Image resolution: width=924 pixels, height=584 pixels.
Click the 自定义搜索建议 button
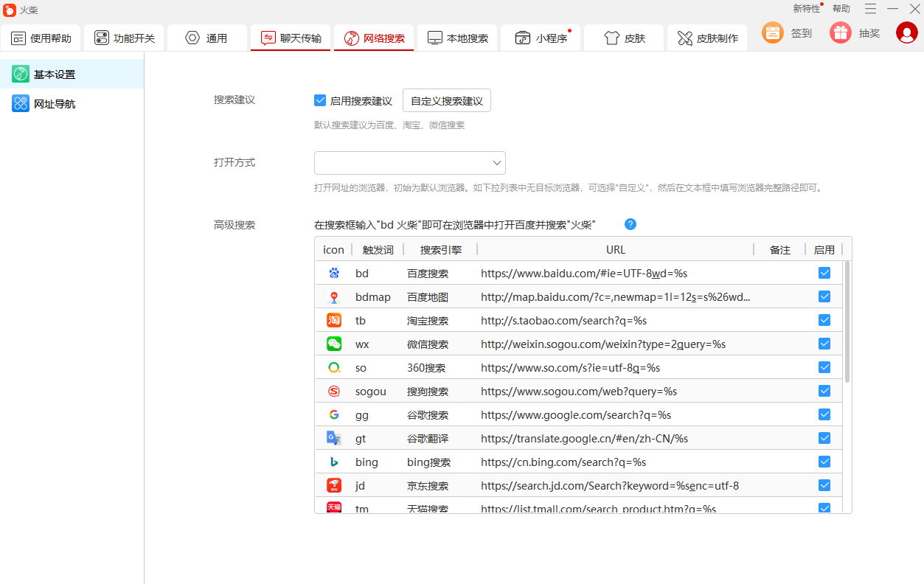click(447, 101)
